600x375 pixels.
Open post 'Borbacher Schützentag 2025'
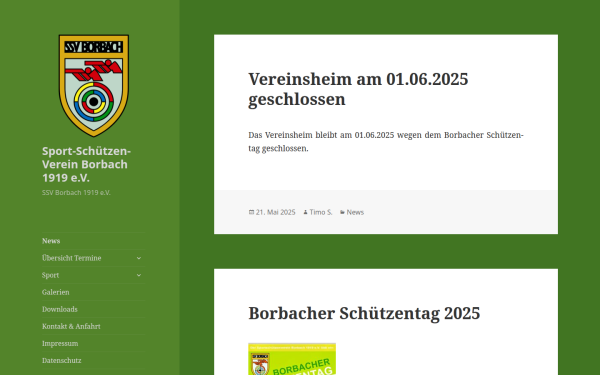364,313
